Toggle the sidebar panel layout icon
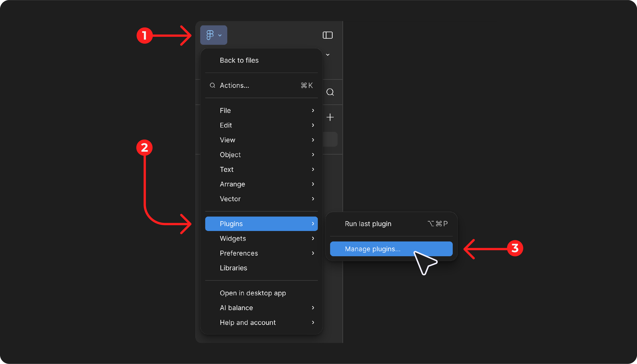 tap(327, 35)
